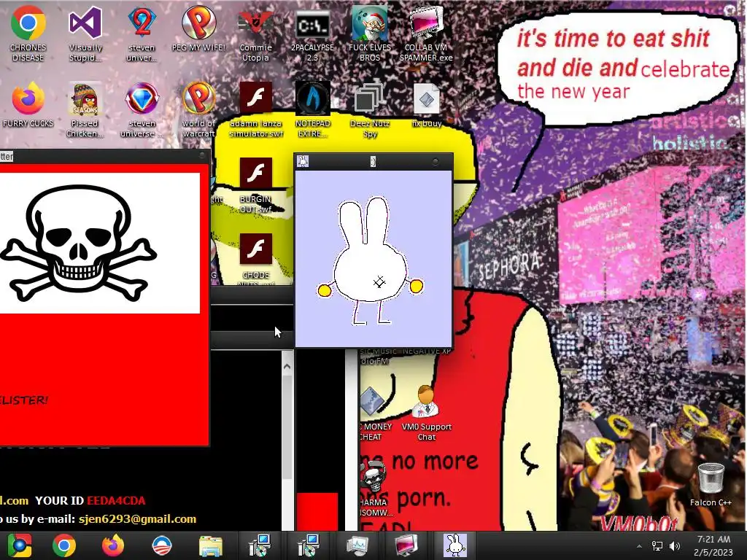The width and height of the screenshot is (747, 560).
Task: Select the MONEY CHEAT desktop icon
Action: coord(375,413)
